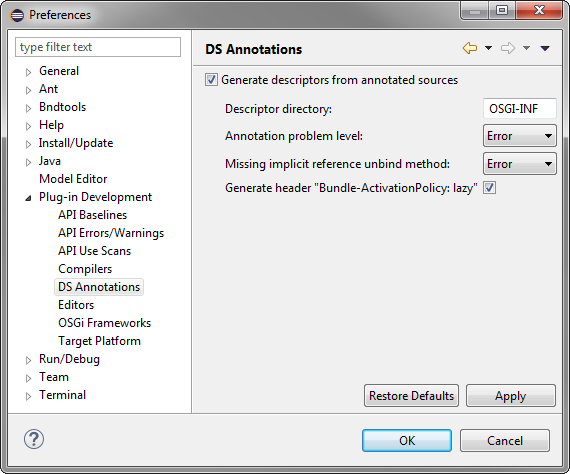
Task: Click the help question mark icon
Action: [x=34, y=439]
